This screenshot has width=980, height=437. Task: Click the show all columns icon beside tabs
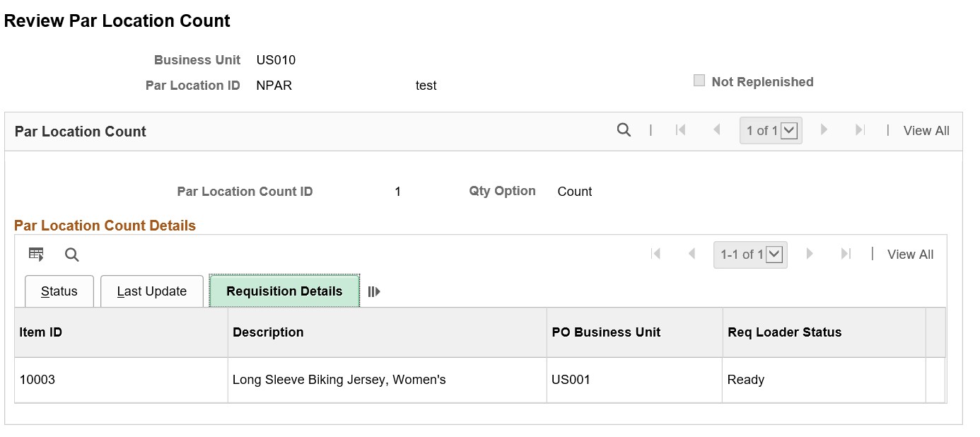tap(375, 291)
